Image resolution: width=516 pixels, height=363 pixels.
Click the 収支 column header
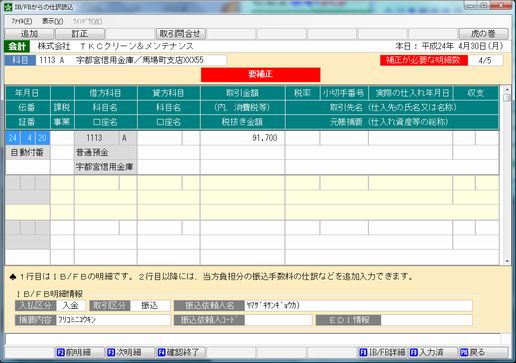pyautogui.click(x=476, y=93)
